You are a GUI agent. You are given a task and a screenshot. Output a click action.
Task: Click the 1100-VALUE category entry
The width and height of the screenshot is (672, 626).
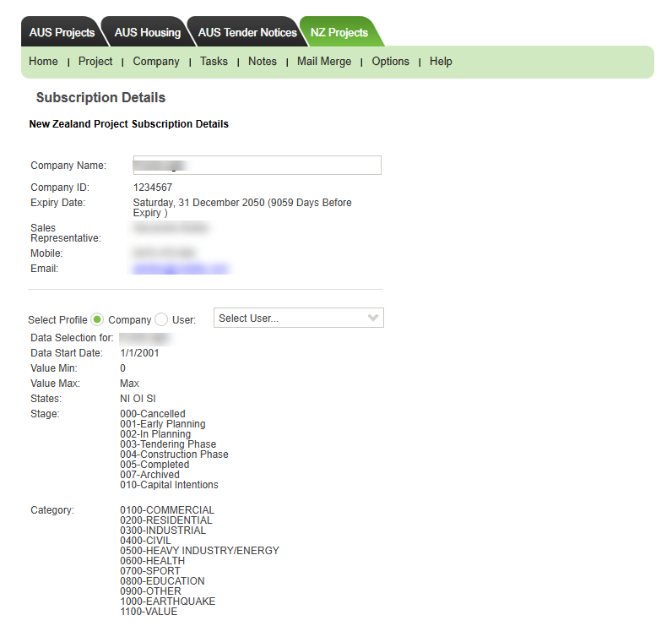coord(149,612)
